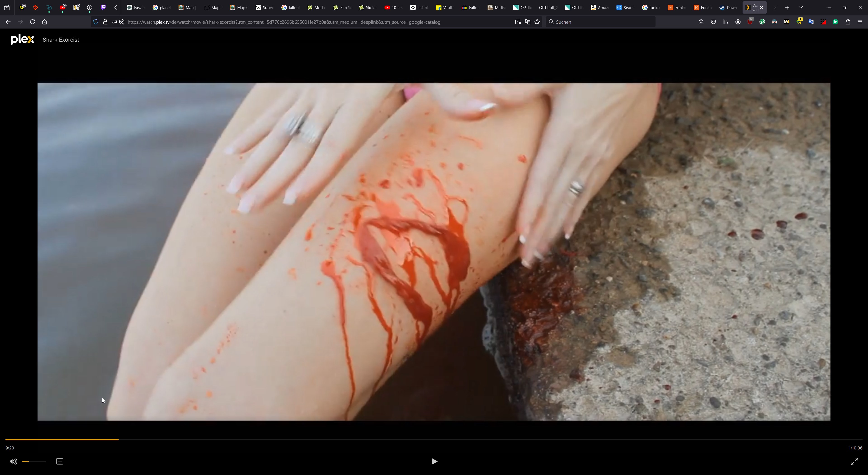This screenshot has width=868, height=475.
Task: Switch to the 'Midis' tab
Action: click(497, 7)
